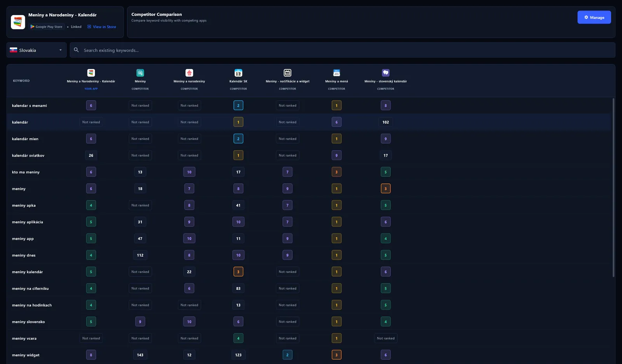The height and width of the screenshot is (364, 622).
Task: Click rank 83 in meniny na ciferniku row
Action: (x=238, y=288)
